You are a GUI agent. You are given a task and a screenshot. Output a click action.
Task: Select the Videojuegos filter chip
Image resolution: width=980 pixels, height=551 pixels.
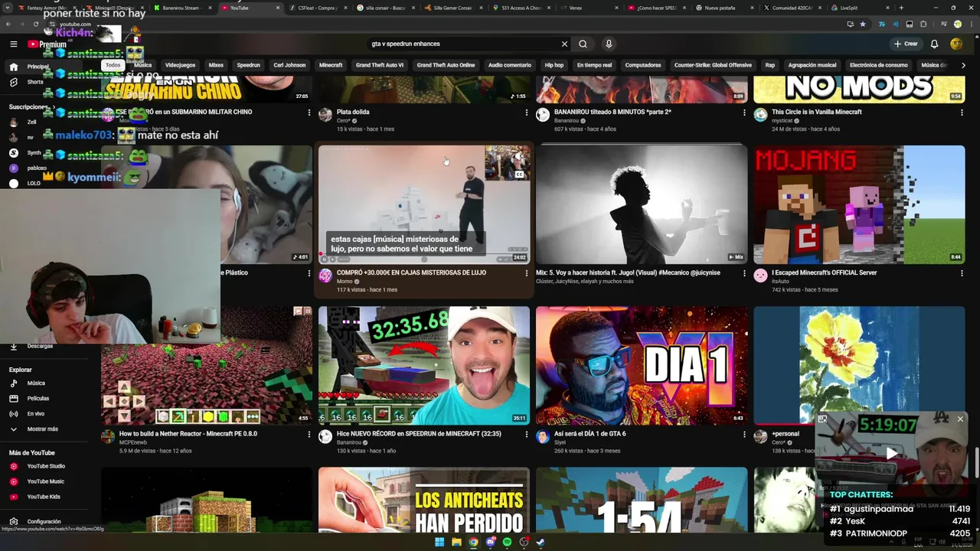[x=181, y=65]
